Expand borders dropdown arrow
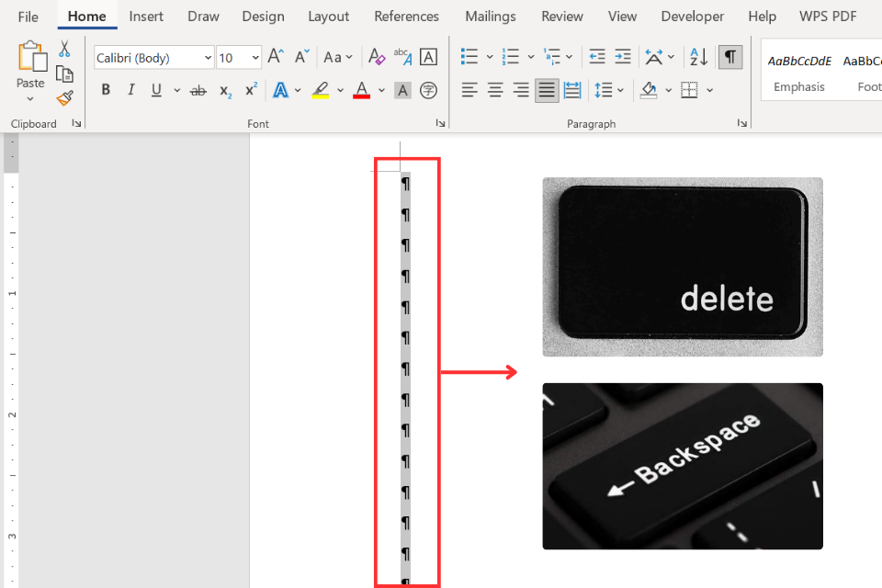Viewport: 882px width, 588px height. (x=710, y=90)
